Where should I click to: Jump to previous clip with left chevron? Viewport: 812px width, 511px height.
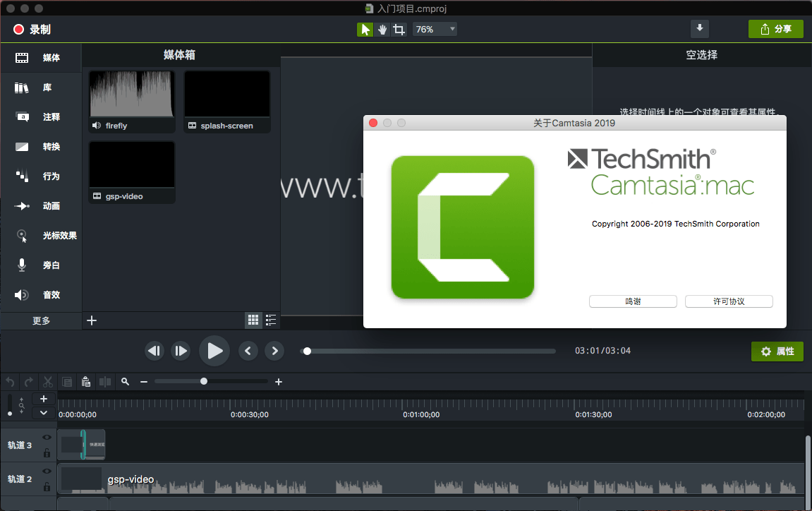pos(248,351)
